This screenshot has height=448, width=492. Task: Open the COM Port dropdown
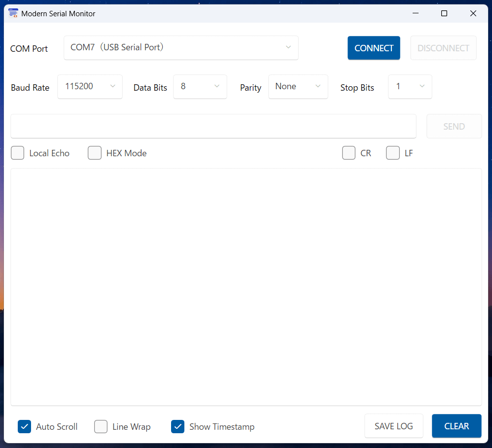[x=181, y=48]
